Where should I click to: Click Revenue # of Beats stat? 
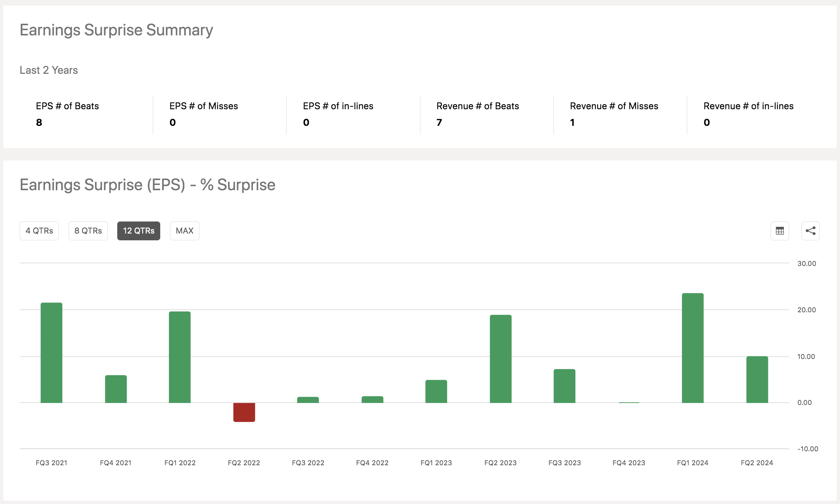click(477, 106)
